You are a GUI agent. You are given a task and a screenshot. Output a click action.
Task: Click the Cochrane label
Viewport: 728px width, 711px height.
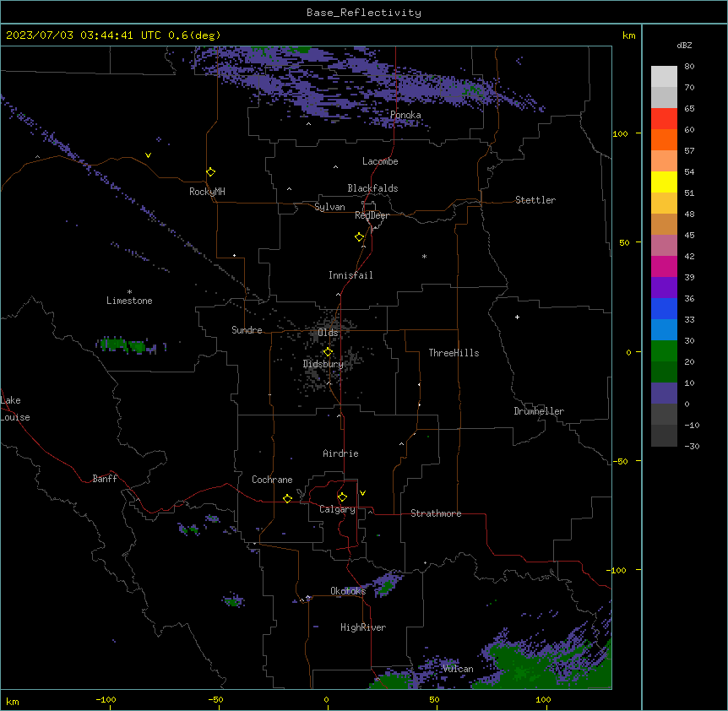pyautogui.click(x=272, y=480)
